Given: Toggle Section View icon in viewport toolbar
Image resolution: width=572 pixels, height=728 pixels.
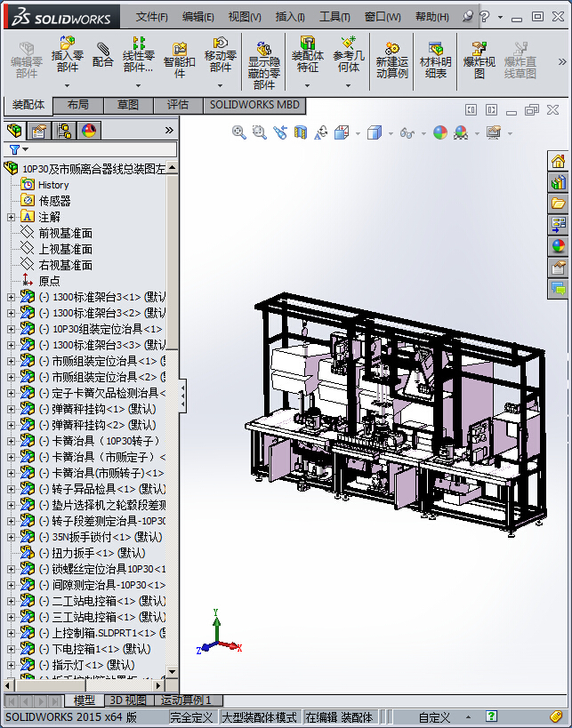Looking at the screenshot, I should pos(301,132).
